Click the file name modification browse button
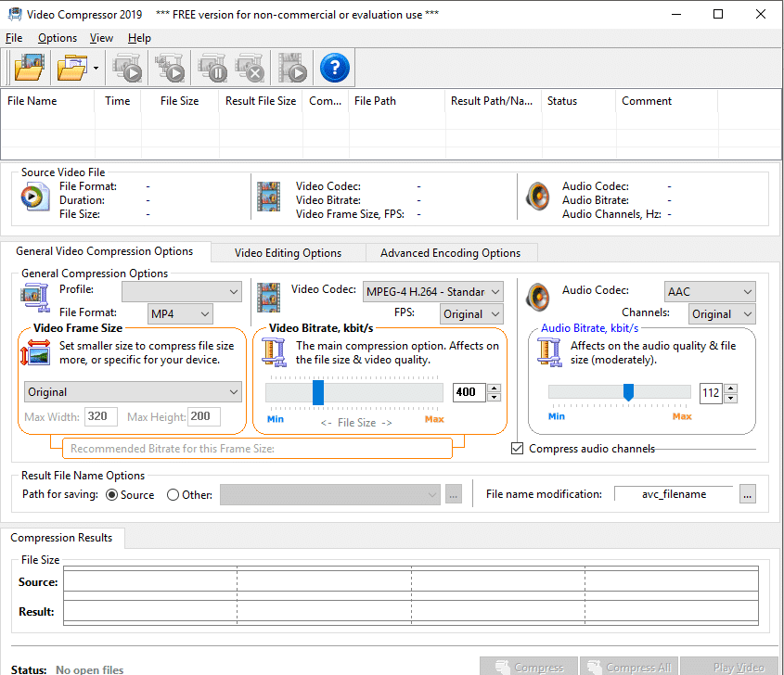The height and width of the screenshot is (675, 784). pos(747,494)
